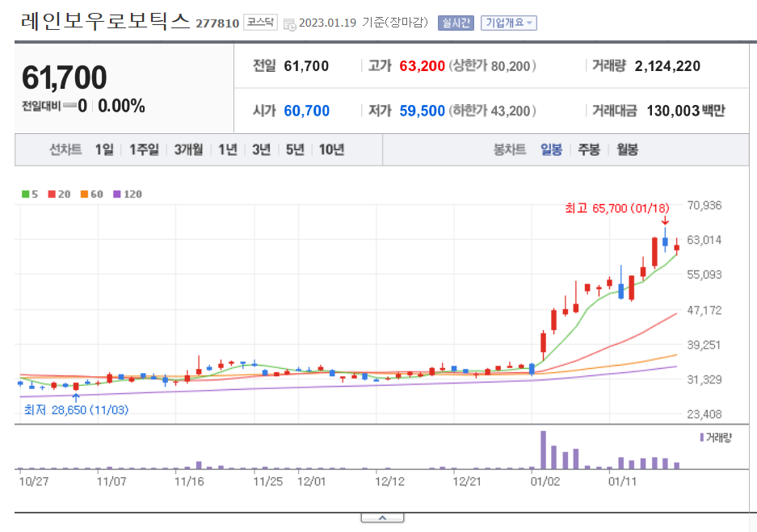Click the current price 61,700 headline
This screenshot has height=532, width=757.
pos(64,77)
